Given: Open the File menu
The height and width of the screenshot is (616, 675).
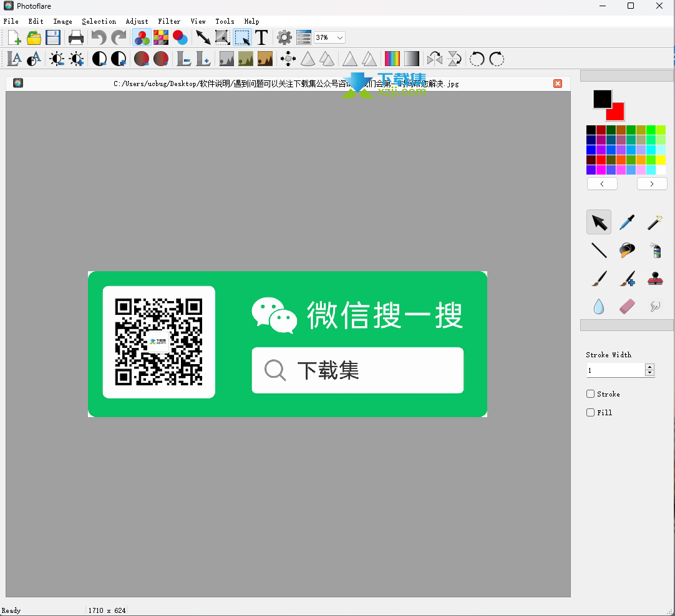Looking at the screenshot, I should pos(11,21).
